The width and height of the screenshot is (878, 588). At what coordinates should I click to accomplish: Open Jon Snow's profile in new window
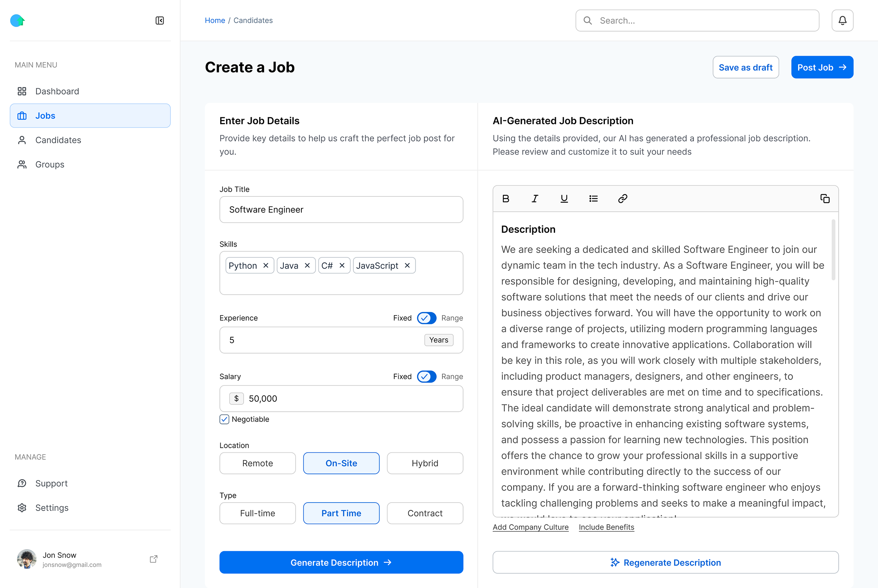[153, 559]
